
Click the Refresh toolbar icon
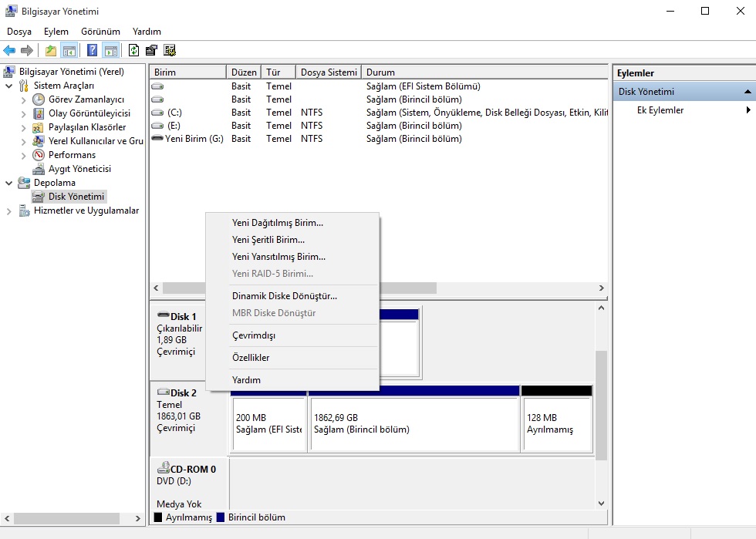coord(133,50)
